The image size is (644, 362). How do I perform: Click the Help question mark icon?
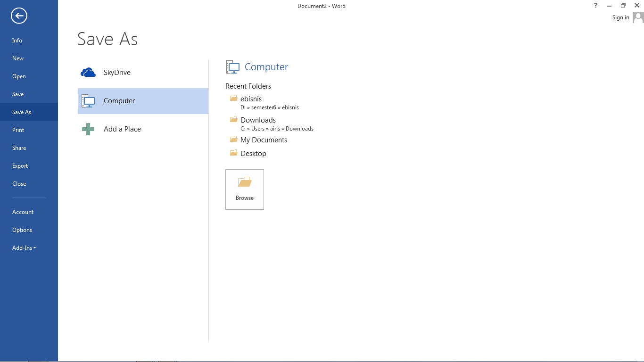[x=595, y=5]
